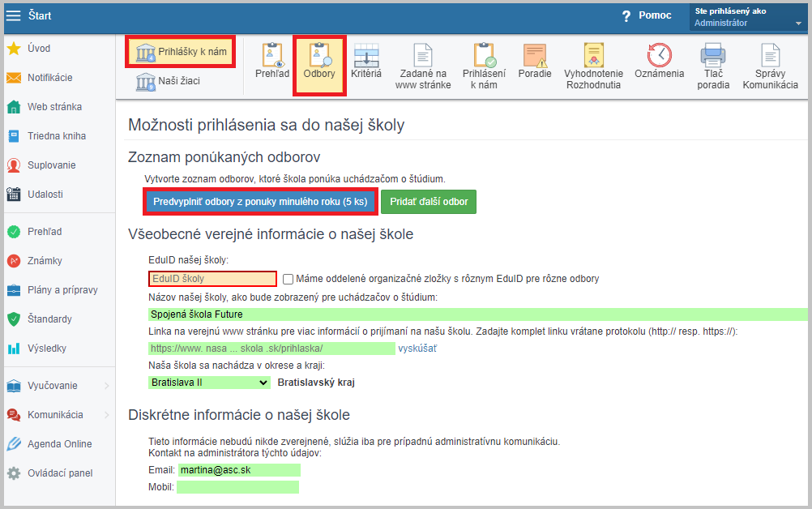Open the Bratislava II district dropdown

click(209, 382)
